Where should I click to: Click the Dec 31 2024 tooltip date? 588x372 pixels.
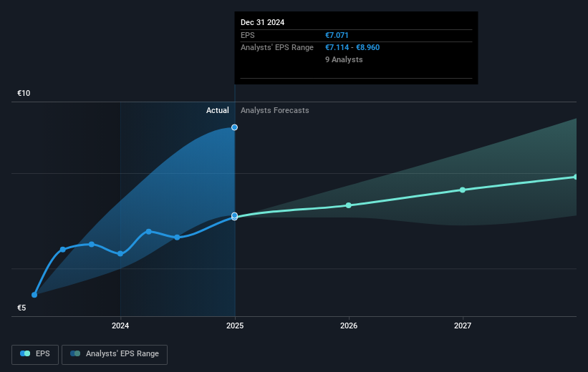pos(263,22)
